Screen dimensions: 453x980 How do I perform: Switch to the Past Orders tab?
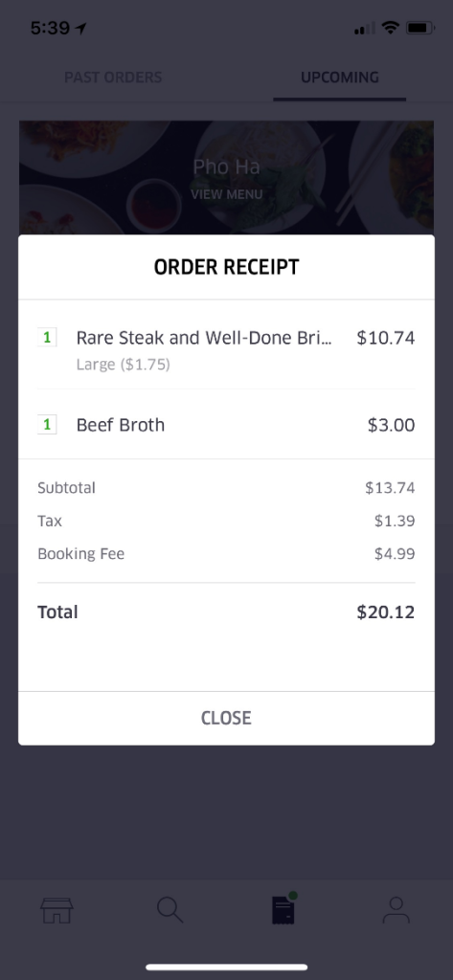(x=113, y=78)
